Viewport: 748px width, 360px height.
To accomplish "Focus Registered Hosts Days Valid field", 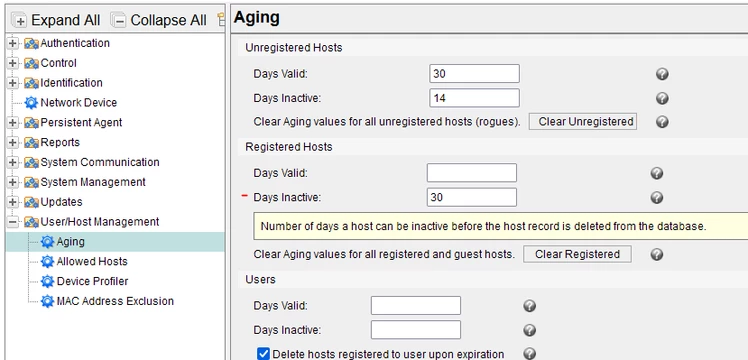I will coord(472,173).
